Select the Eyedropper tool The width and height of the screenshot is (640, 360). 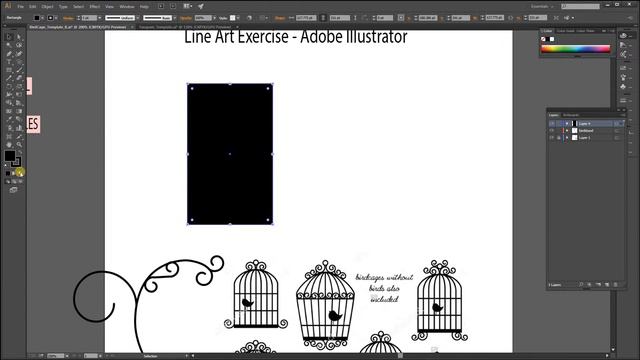(x=9, y=120)
